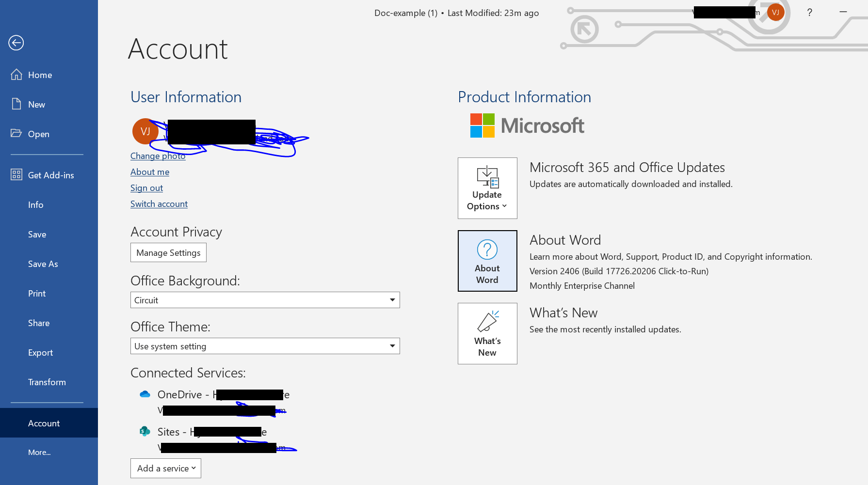Viewport: 868px width, 485px height.
Task: Expand the Office Background dropdown showing Circuit
Action: click(x=265, y=300)
